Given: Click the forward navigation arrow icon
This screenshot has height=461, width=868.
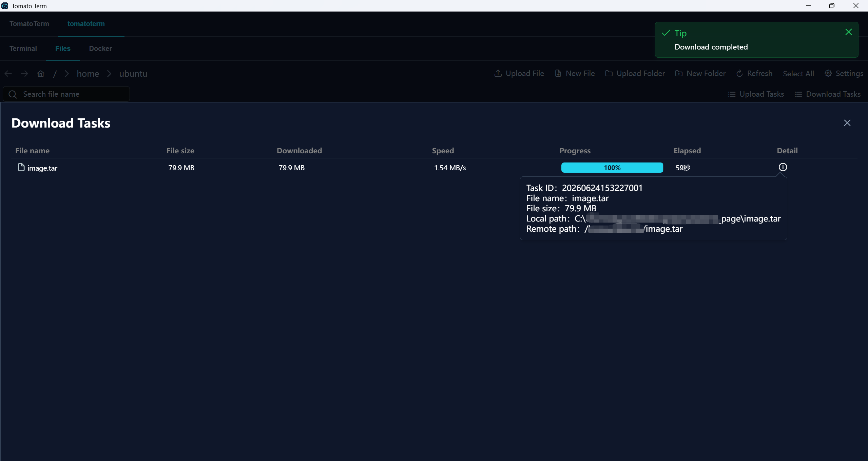Looking at the screenshot, I should click(x=24, y=74).
